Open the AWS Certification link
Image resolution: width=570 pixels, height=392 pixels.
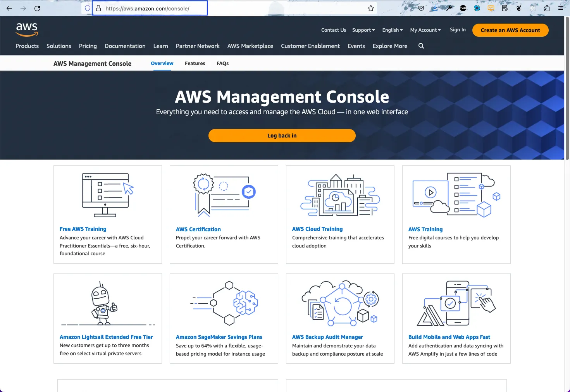pos(198,229)
